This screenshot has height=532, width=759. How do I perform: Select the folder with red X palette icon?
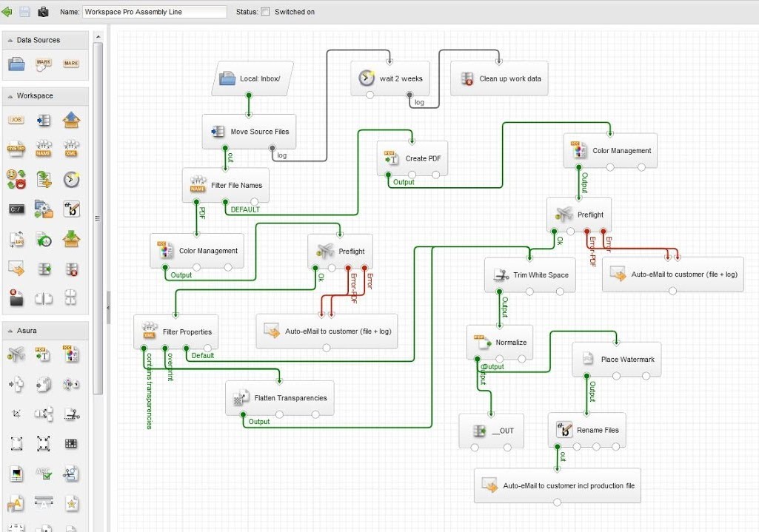point(16,298)
